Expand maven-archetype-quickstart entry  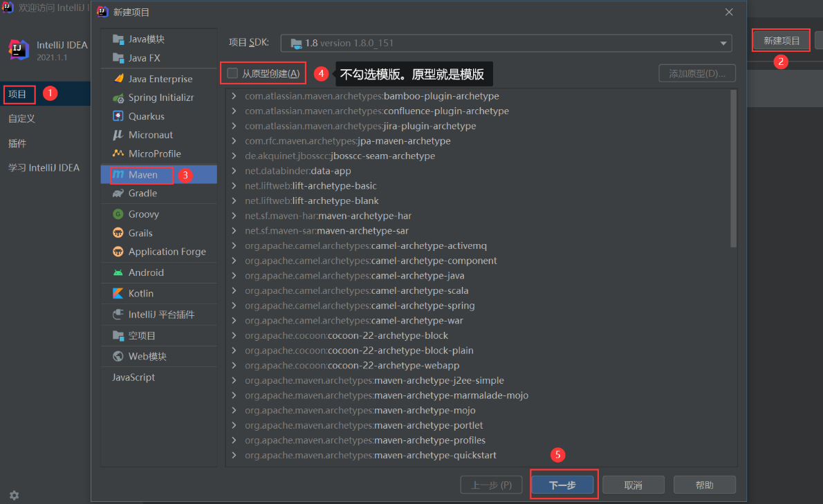click(x=234, y=455)
